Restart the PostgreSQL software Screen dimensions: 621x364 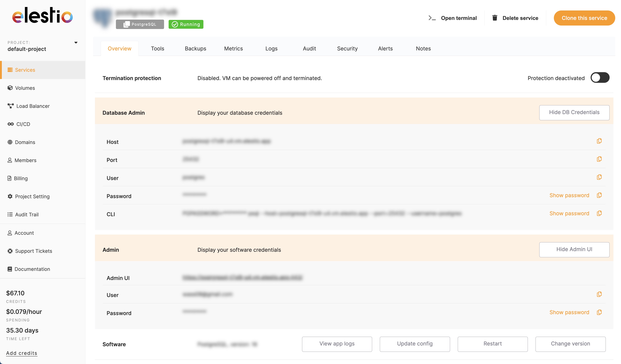pyautogui.click(x=492, y=343)
